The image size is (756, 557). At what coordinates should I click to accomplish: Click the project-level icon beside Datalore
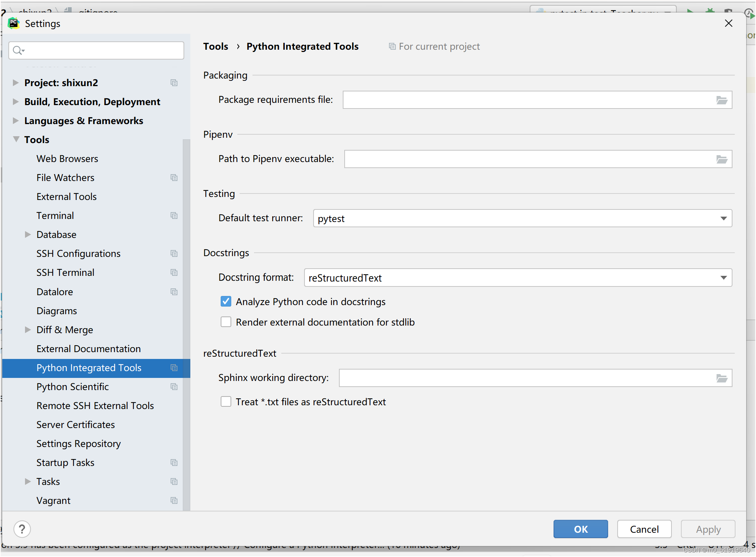pos(174,292)
